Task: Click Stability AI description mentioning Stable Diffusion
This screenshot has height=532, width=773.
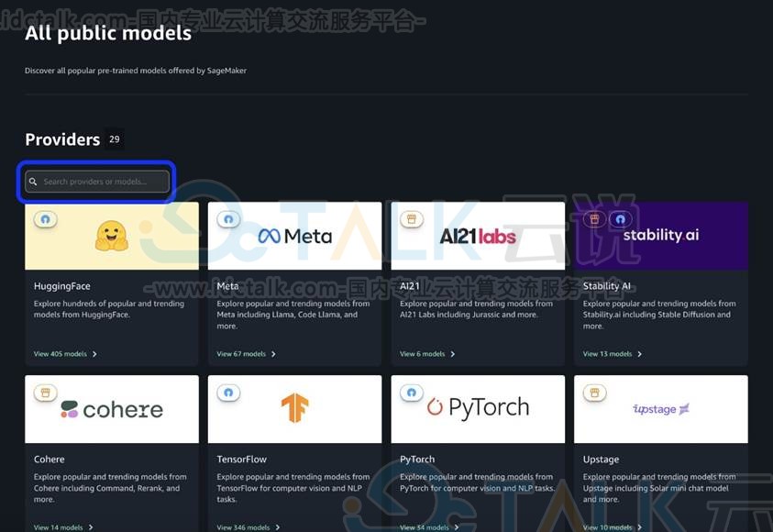Action: coord(659,315)
